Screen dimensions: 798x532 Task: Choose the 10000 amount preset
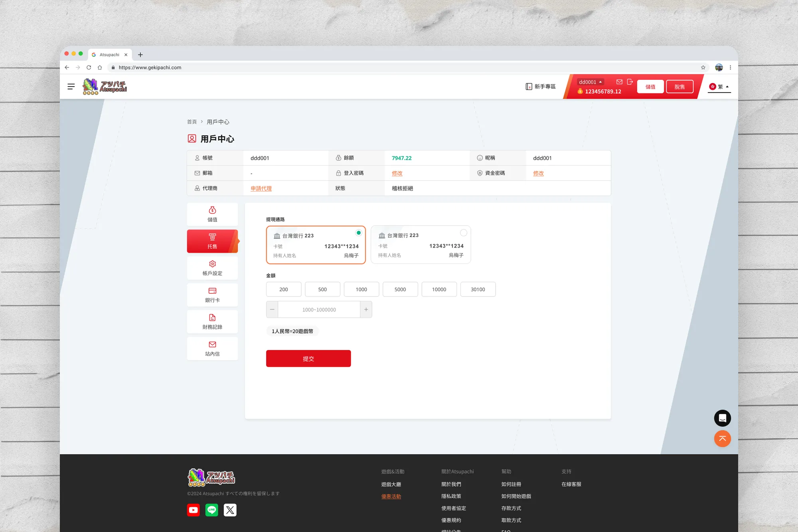coord(439,289)
